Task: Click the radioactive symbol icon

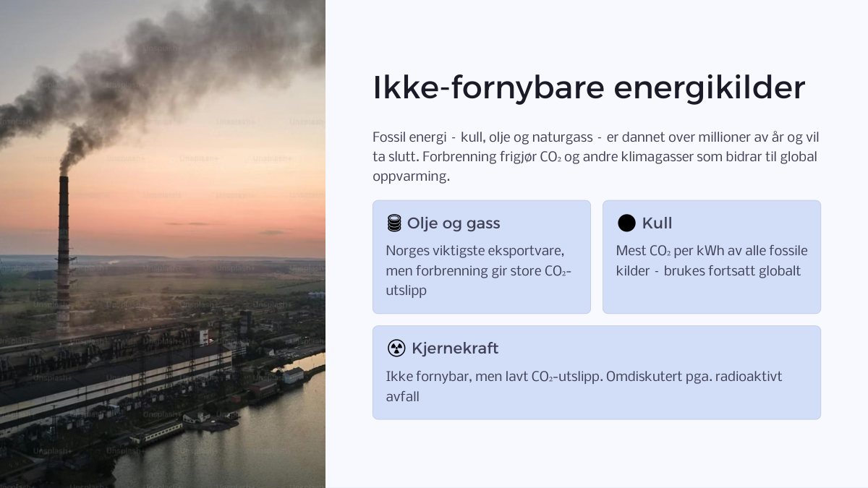Action: (x=396, y=348)
